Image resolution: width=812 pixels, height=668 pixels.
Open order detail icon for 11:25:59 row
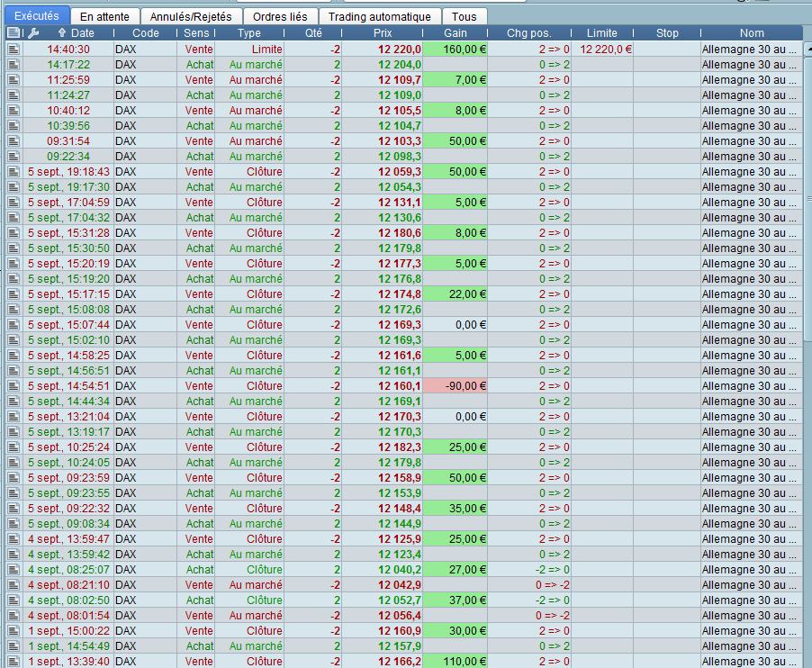pyautogui.click(x=14, y=80)
